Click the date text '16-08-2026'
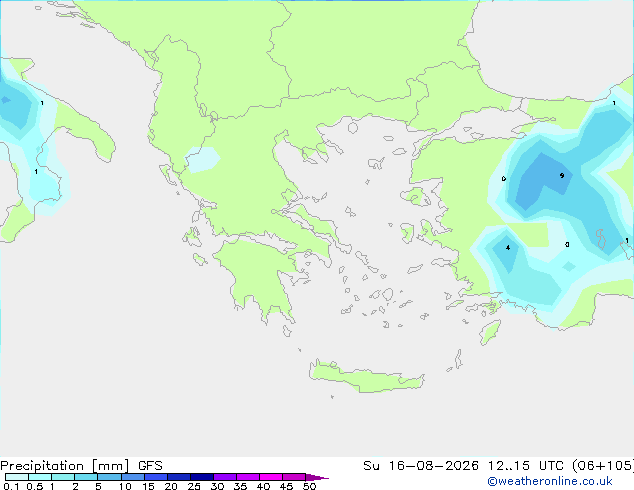The height and width of the screenshot is (490, 634). coord(433,466)
